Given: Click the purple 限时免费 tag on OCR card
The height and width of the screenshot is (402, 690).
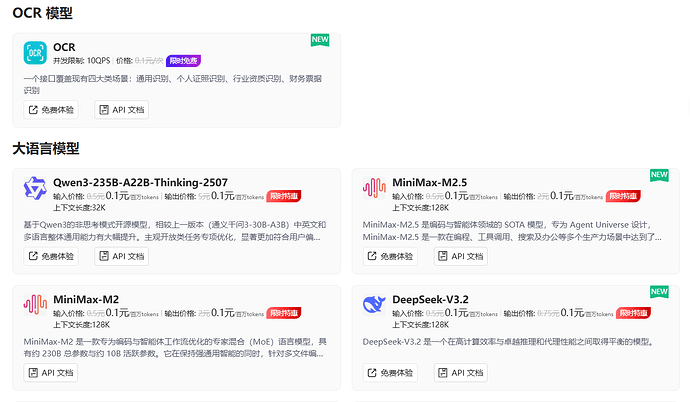Looking at the screenshot, I should click(x=184, y=61).
